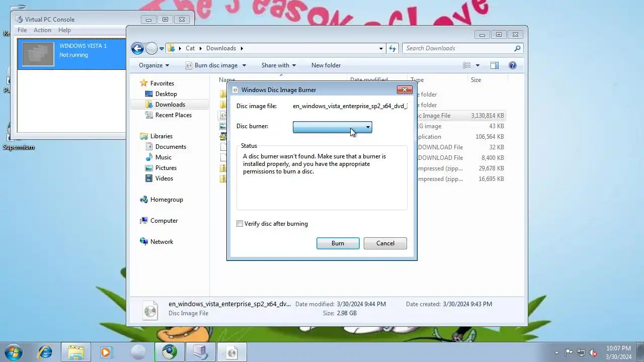Open Help menu in Virtual PC Console

coord(64,30)
